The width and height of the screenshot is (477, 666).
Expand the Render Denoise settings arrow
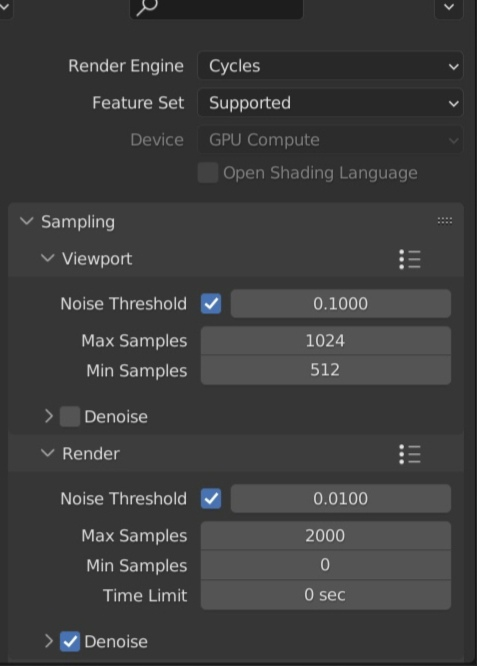click(48, 641)
